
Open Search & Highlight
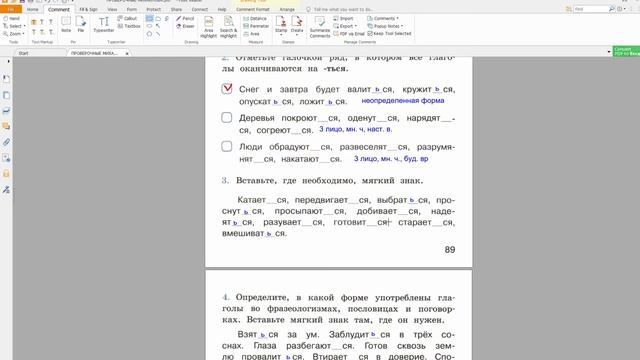click(228, 27)
